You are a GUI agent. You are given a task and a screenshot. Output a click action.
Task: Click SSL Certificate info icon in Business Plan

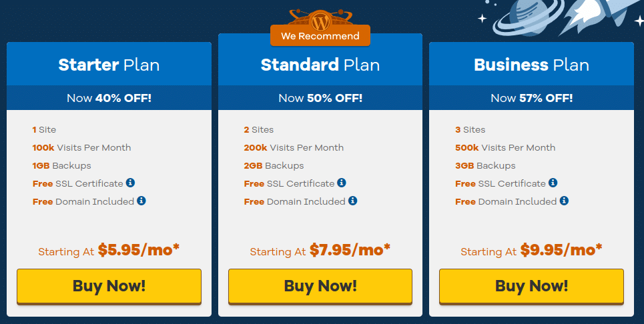(x=553, y=183)
